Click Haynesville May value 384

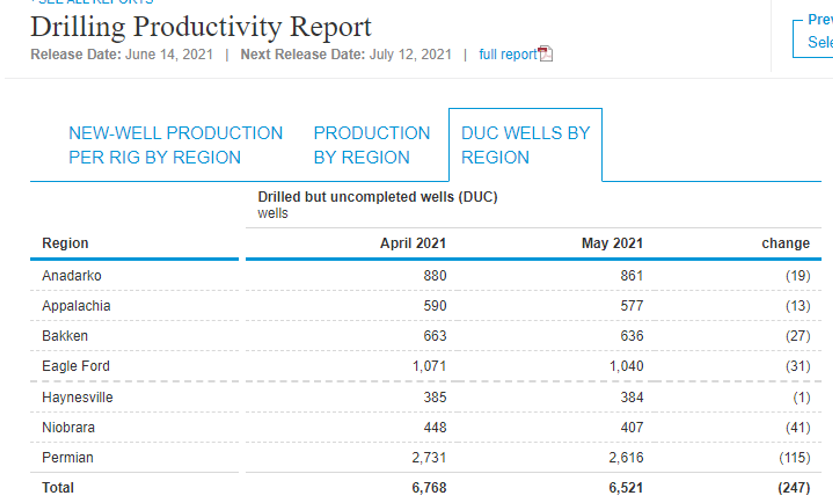[x=631, y=397]
